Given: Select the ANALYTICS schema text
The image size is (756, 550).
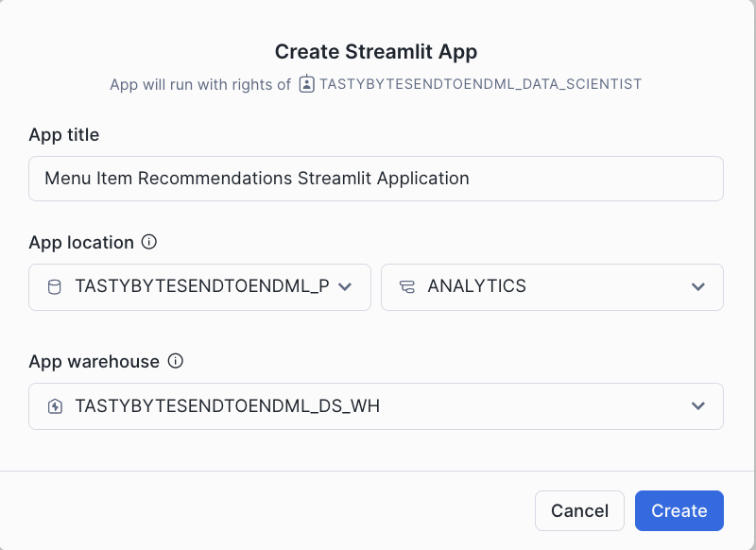Looking at the screenshot, I should click(x=476, y=286).
